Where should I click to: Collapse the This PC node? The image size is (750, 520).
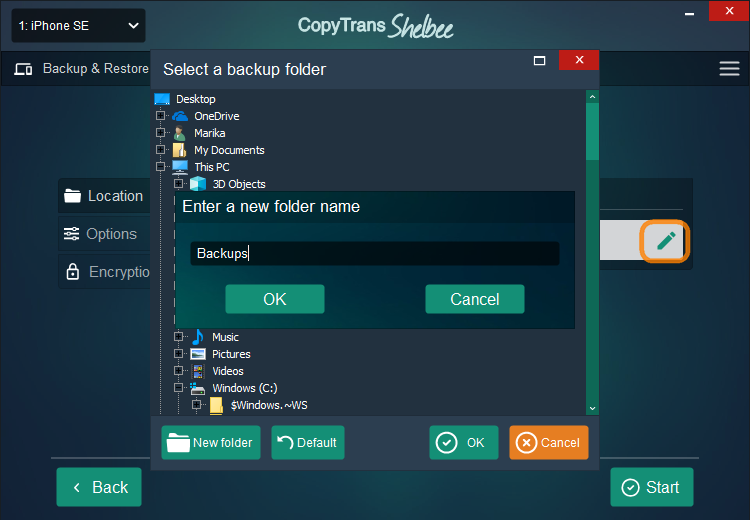click(x=161, y=166)
